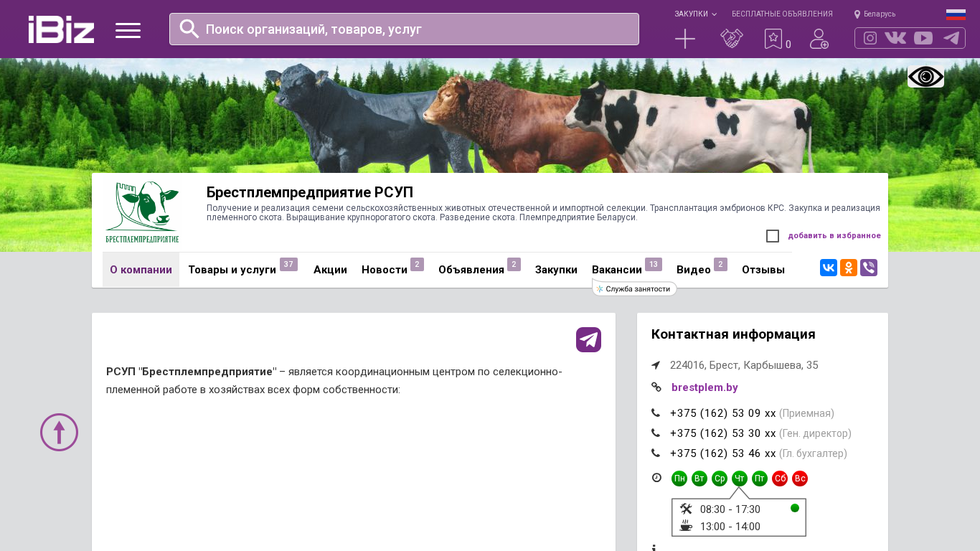Focus the organization search field
Viewport: 980px width, 551px height.
pyautogui.click(x=404, y=29)
